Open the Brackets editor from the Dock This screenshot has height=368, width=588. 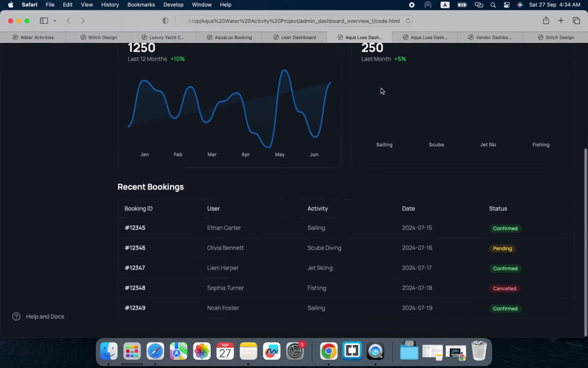tap(352, 352)
